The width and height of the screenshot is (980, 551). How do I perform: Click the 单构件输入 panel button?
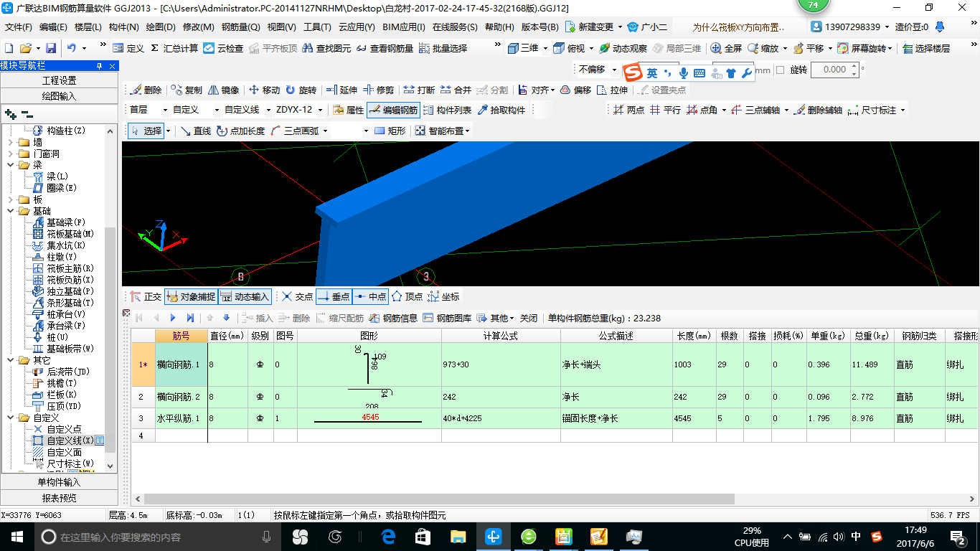(59, 482)
